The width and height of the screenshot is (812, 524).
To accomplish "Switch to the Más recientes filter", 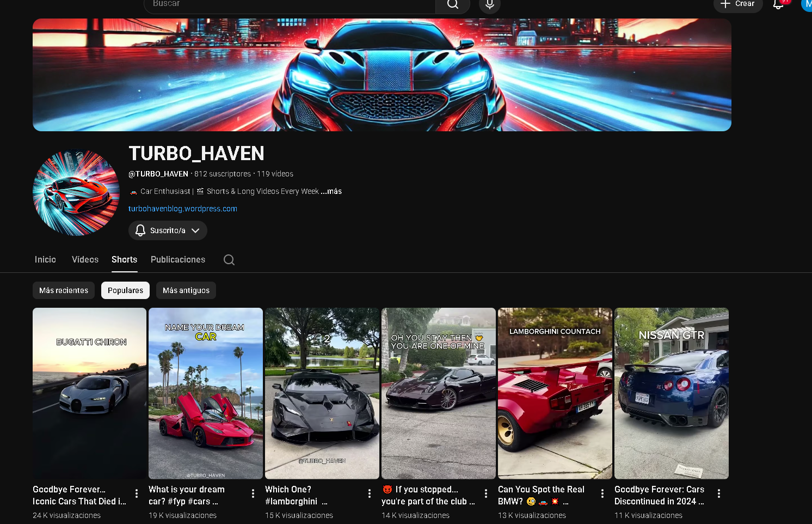I will tap(63, 290).
